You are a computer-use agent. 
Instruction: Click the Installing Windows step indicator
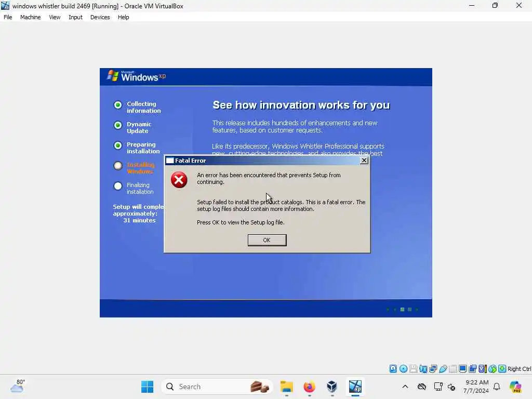click(x=118, y=166)
